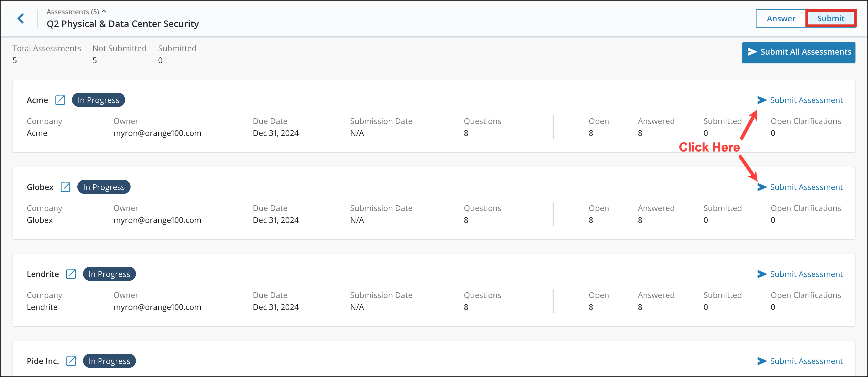Click the In Progress badge for Lendrite
This screenshot has width=868, height=377.
[109, 274]
